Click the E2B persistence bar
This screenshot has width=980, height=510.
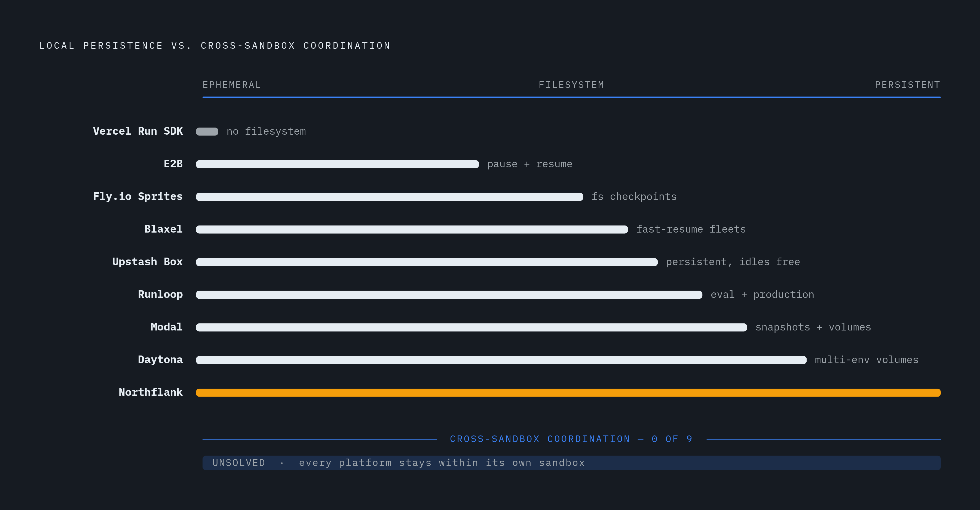(338, 164)
